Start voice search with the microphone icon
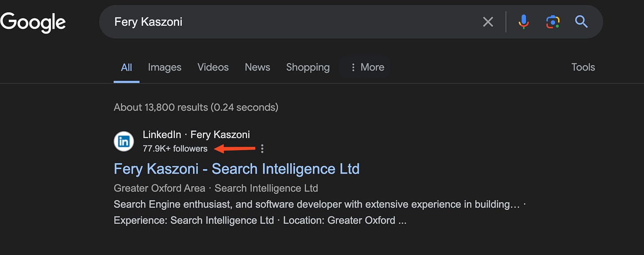Screen dimensions: 644x255 [524, 22]
